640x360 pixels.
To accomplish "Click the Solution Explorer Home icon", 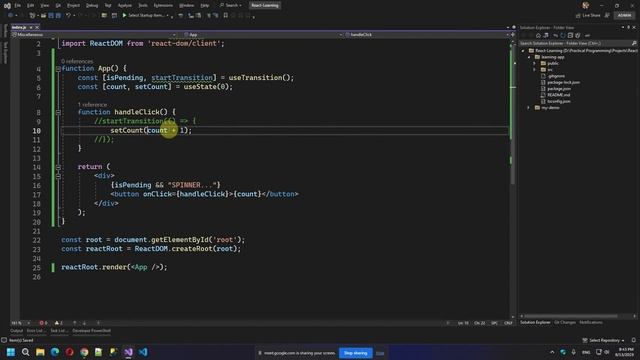I will click(538, 36).
